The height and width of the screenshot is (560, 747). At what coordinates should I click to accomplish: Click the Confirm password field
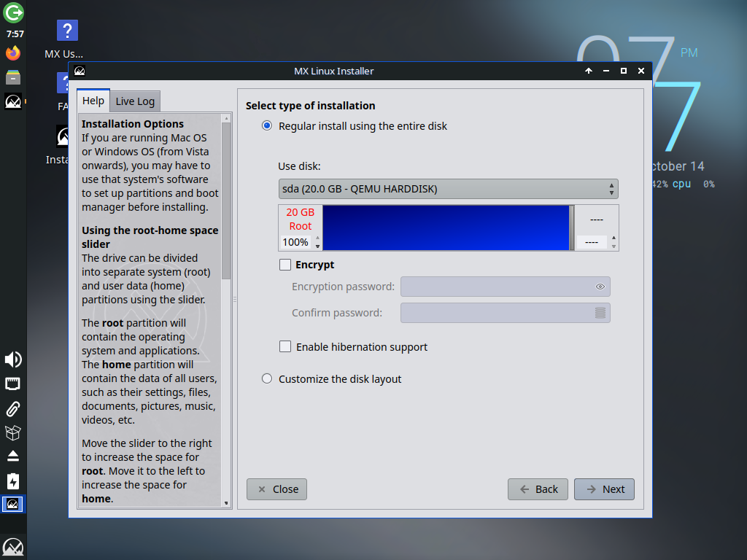click(x=506, y=313)
